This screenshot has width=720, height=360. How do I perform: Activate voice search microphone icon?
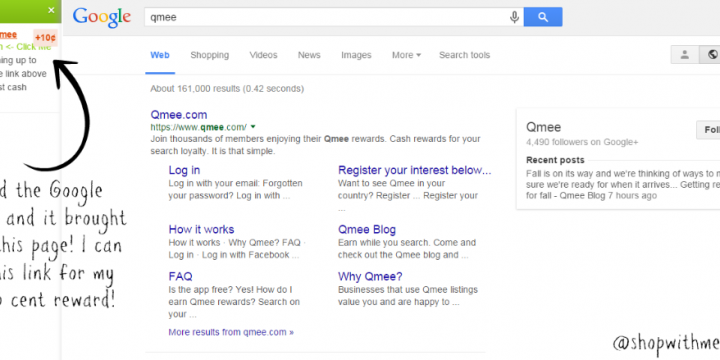[x=514, y=17]
